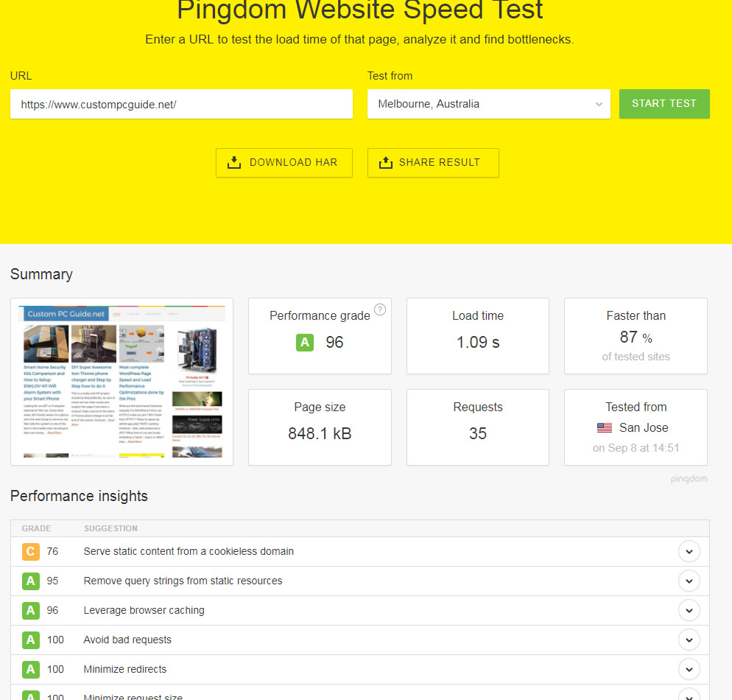Click the 'Leverage browser caching' text
732x700 pixels.
click(144, 610)
